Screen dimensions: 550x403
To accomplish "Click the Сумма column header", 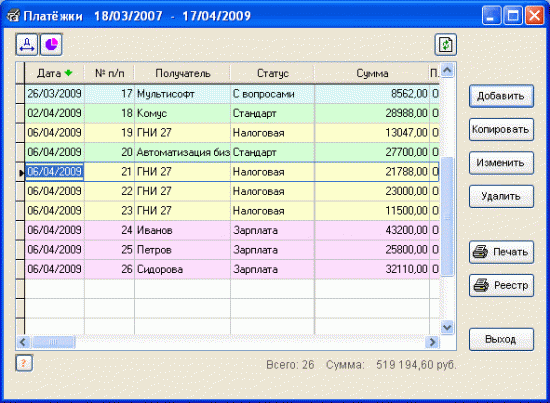I will pos(372,73).
